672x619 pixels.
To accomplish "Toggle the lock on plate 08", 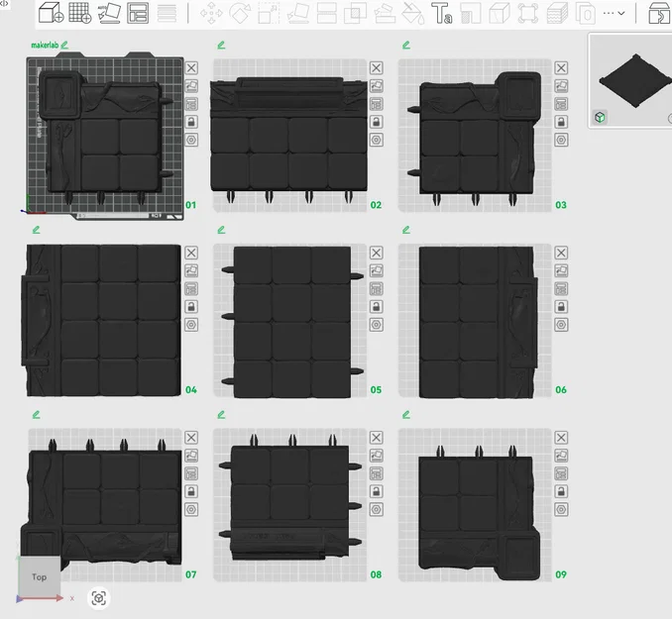I will [x=377, y=491].
